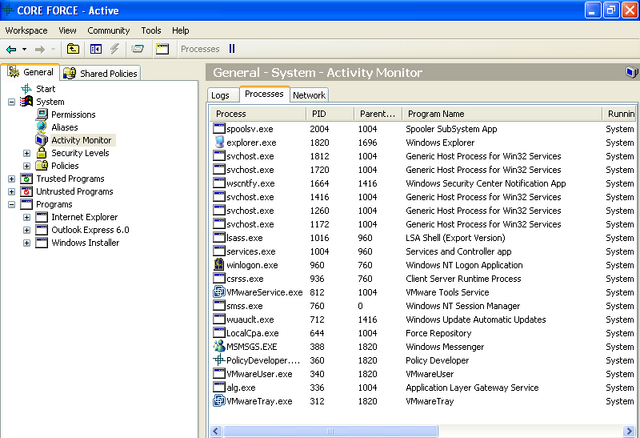The width and height of the screenshot is (640, 438).
Task: Select the services.exe process row
Action: (x=423, y=251)
